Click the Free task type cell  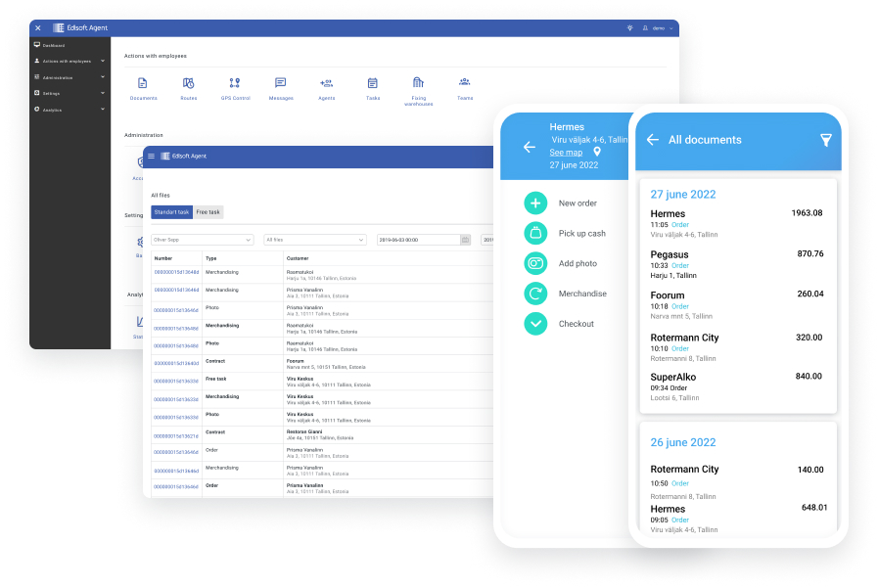coord(215,379)
